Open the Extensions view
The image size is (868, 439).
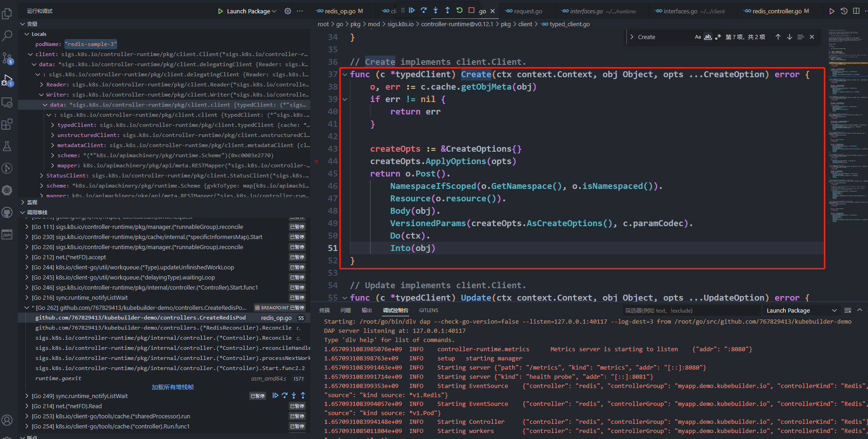point(7,124)
